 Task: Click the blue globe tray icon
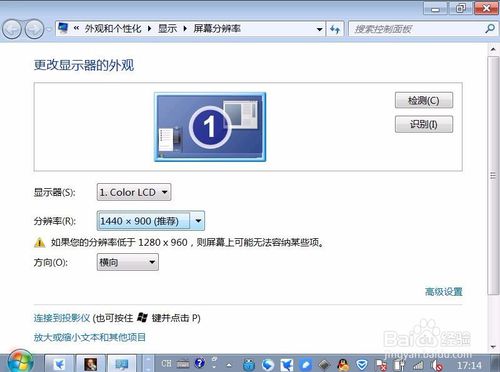click(x=268, y=365)
